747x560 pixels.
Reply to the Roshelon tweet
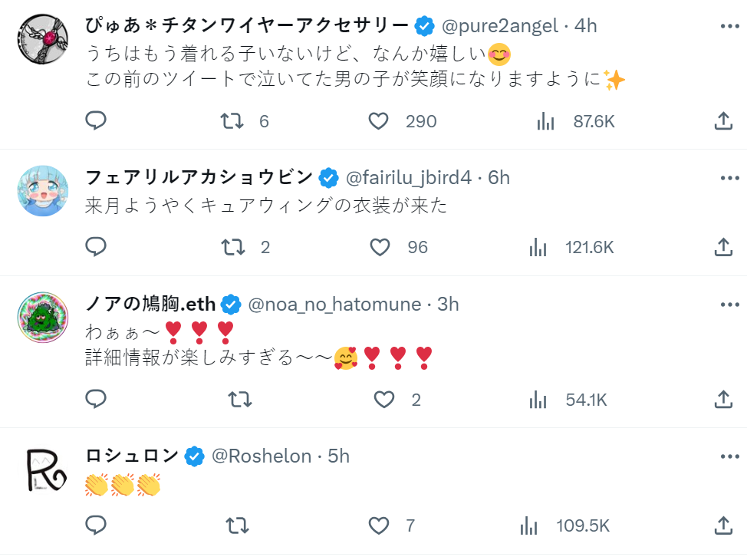(96, 525)
